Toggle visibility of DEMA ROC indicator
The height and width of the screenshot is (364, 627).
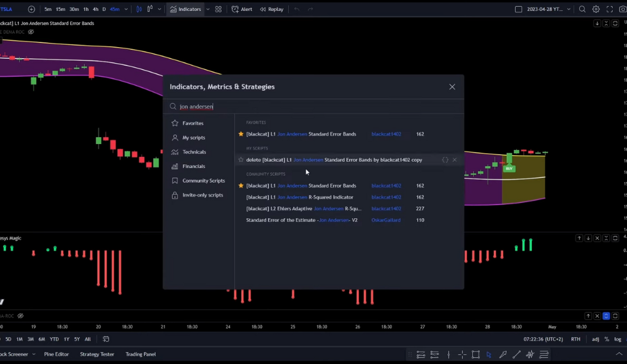coord(31,32)
